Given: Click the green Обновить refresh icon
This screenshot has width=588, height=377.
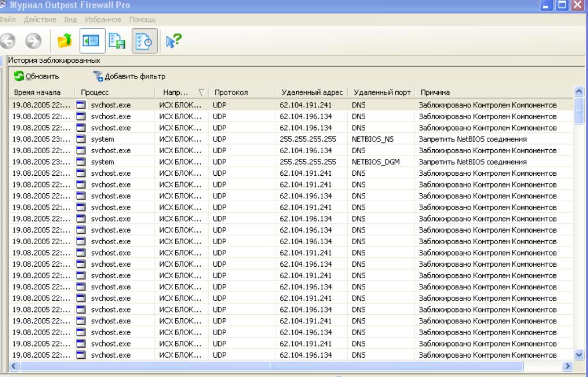Looking at the screenshot, I should tap(19, 76).
